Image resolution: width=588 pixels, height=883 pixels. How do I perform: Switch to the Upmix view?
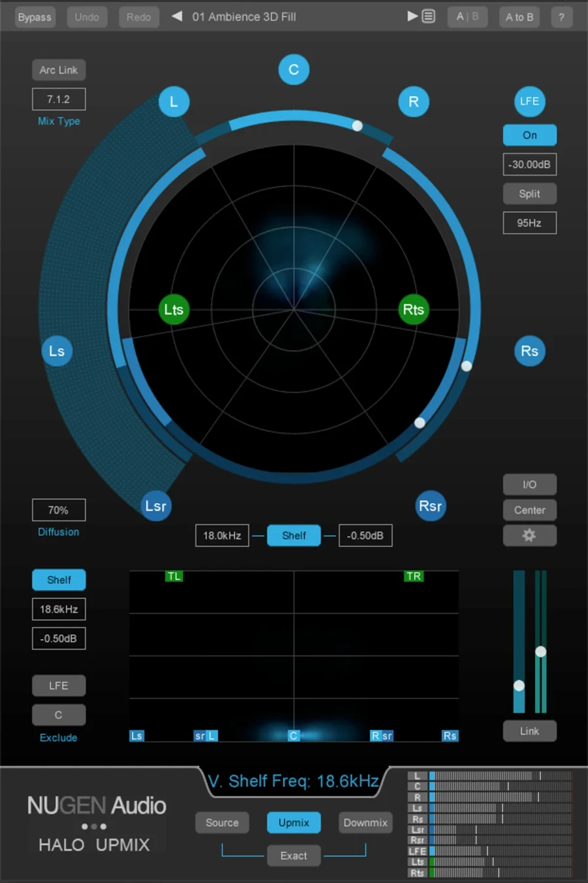pyautogui.click(x=293, y=822)
